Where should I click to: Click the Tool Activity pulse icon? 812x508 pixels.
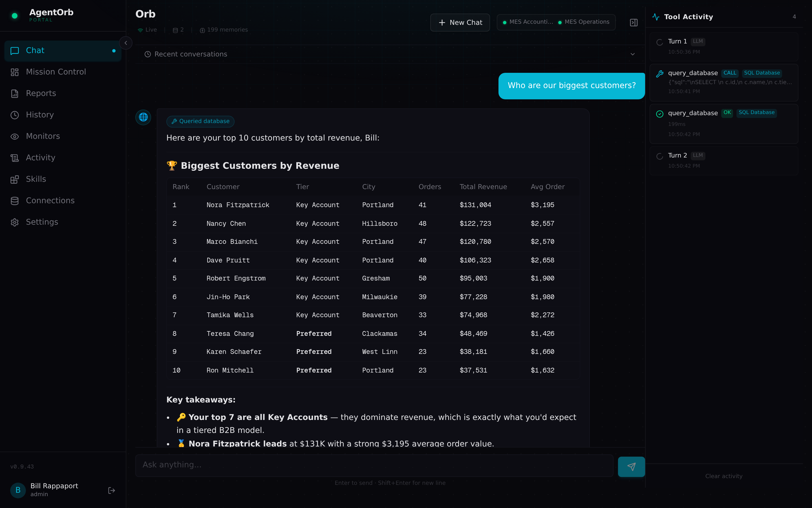(656, 17)
